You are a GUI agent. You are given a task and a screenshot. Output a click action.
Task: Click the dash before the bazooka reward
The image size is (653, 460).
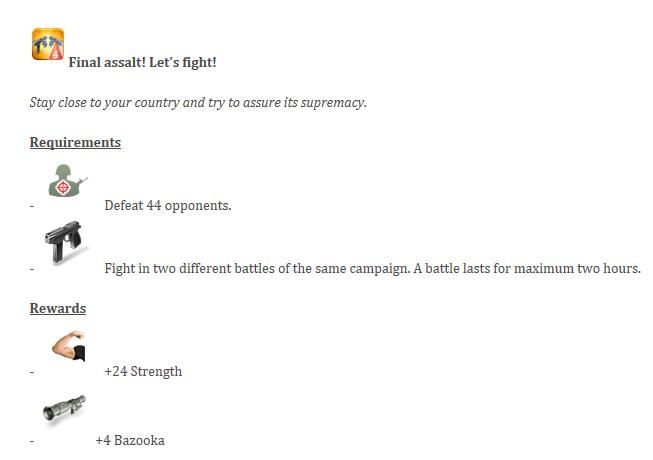(32, 441)
